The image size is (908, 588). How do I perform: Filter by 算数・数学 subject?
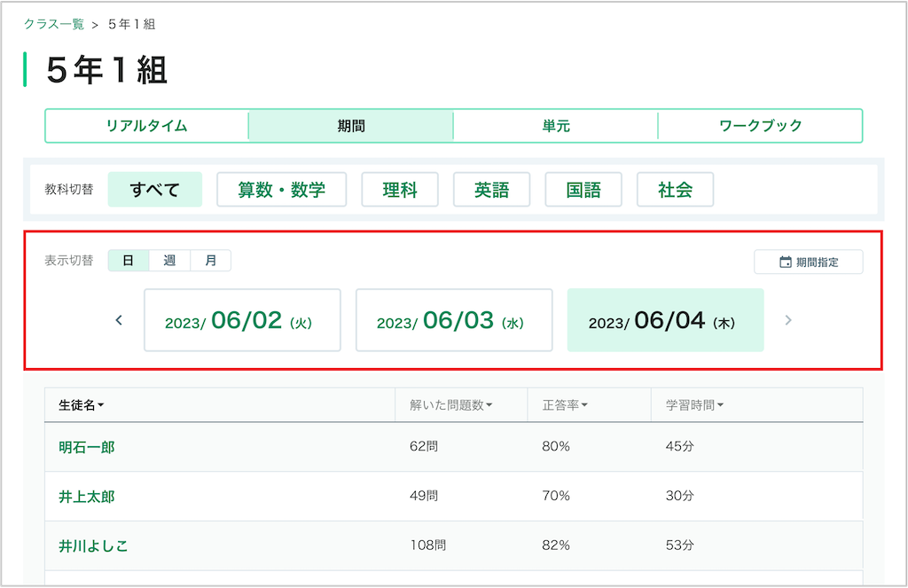point(281,190)
